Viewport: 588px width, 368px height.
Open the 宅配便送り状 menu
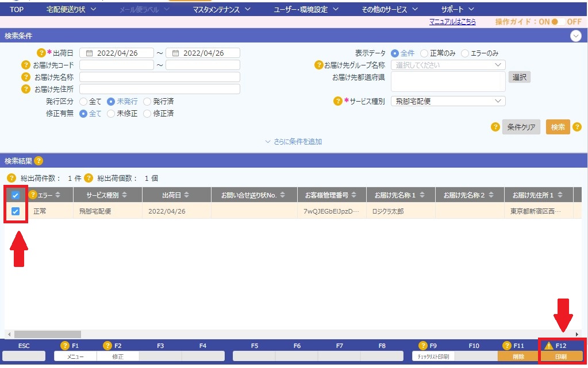(71, 9)
